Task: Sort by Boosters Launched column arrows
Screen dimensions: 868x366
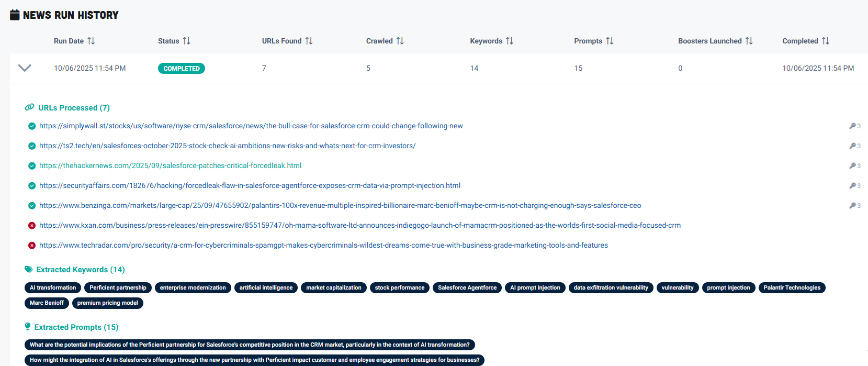Action: tap(749, 41)
